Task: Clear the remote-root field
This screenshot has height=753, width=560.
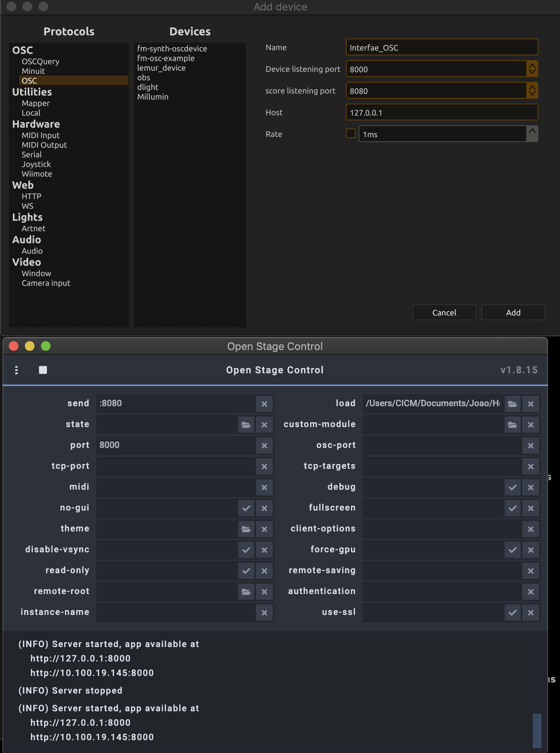Action: pos(264,592)
